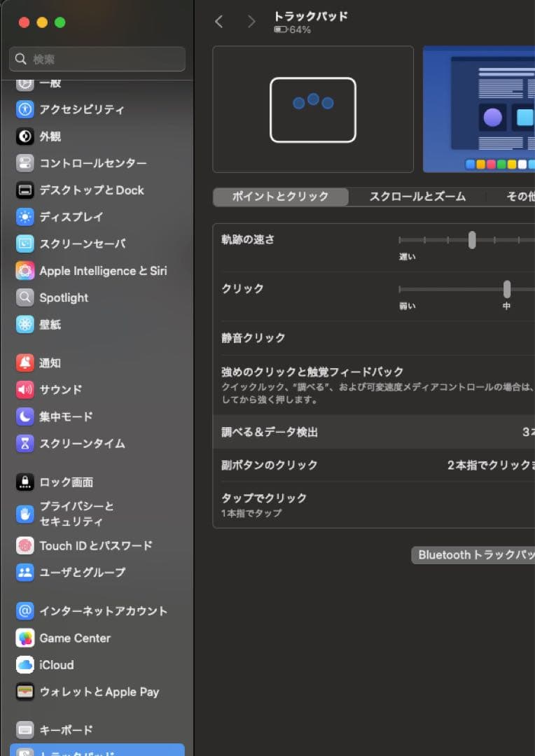Click the 64% battery indicator
Image resolution: width=535 pixels, height=756 pixels.
(x=293, y=30)
